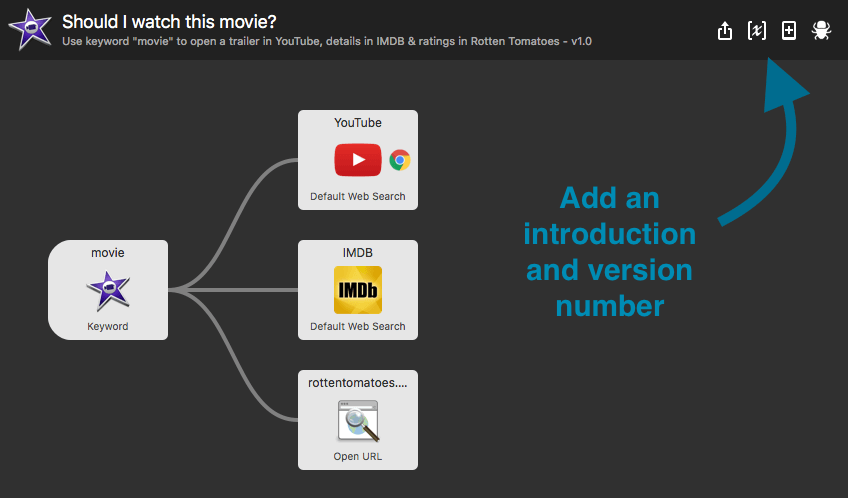Click the "Should I watch this movie?" title

pyautogui.click(x=169, y=21)
